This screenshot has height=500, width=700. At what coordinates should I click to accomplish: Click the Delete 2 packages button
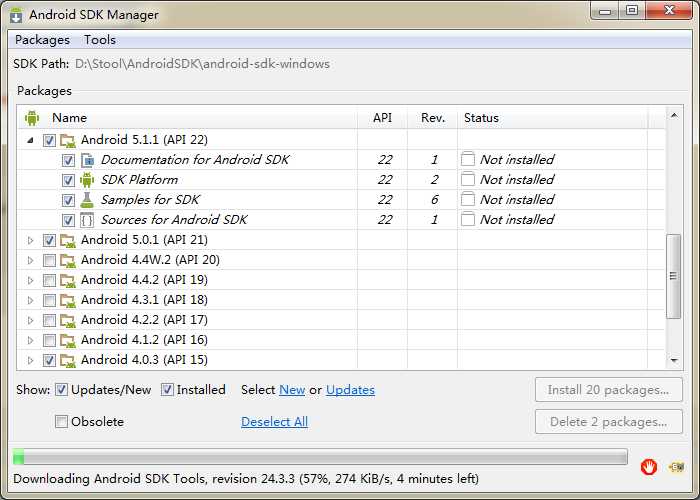point(608,422)
